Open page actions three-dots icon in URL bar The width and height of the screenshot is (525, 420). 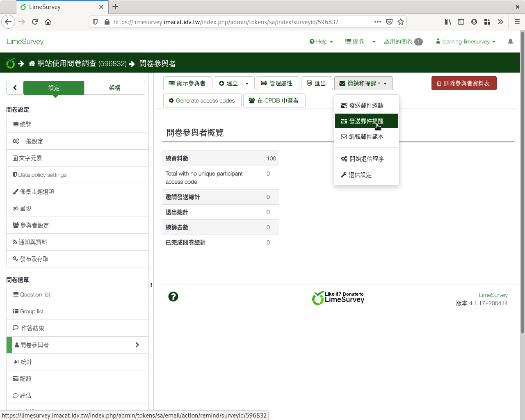[x=378, y=22]
